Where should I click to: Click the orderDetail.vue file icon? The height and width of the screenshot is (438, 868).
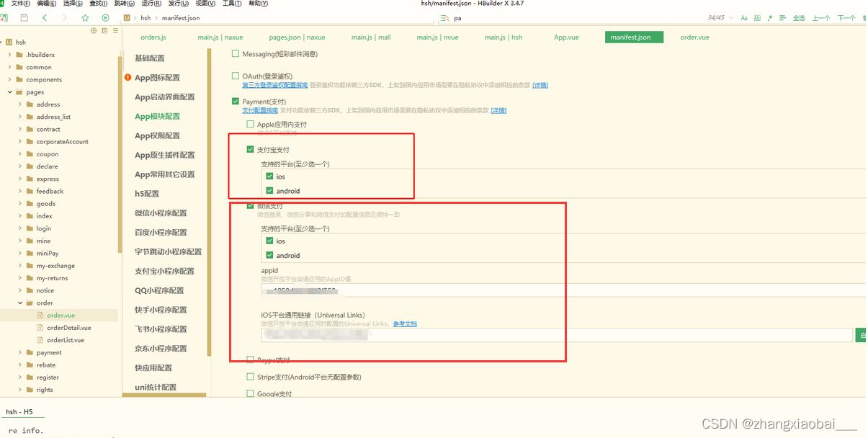pos(40,328)
